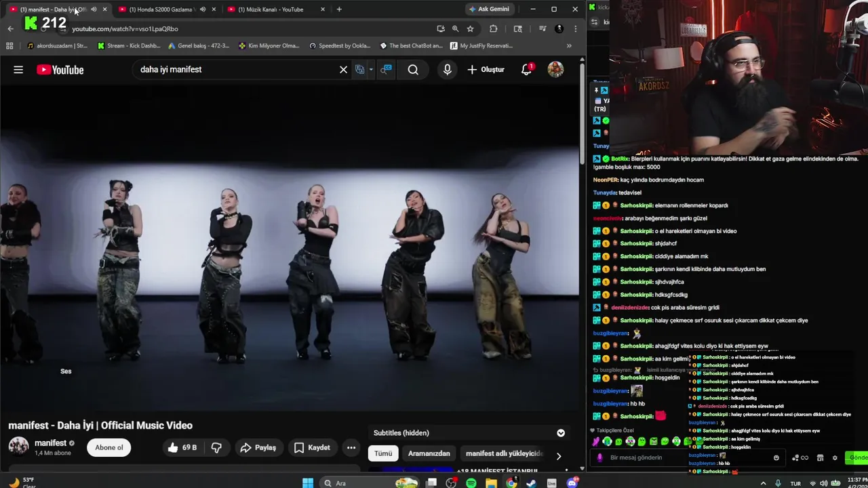Open akordsuzadam bookmark

(57, 46)
